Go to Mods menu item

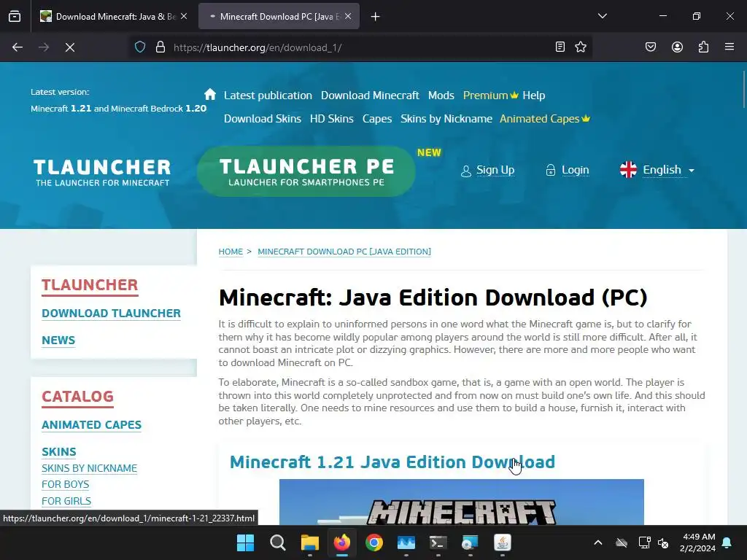click(x=441, y=96)
